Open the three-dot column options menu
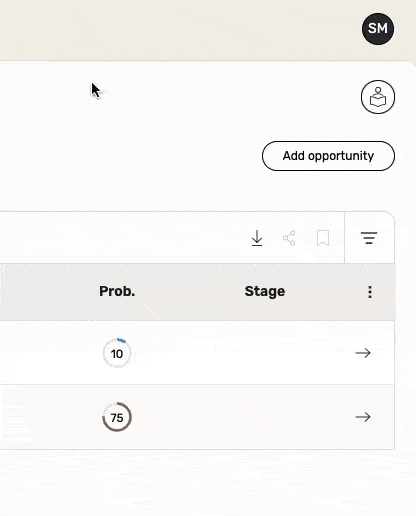Screen dimensions: 416x516 370,292
